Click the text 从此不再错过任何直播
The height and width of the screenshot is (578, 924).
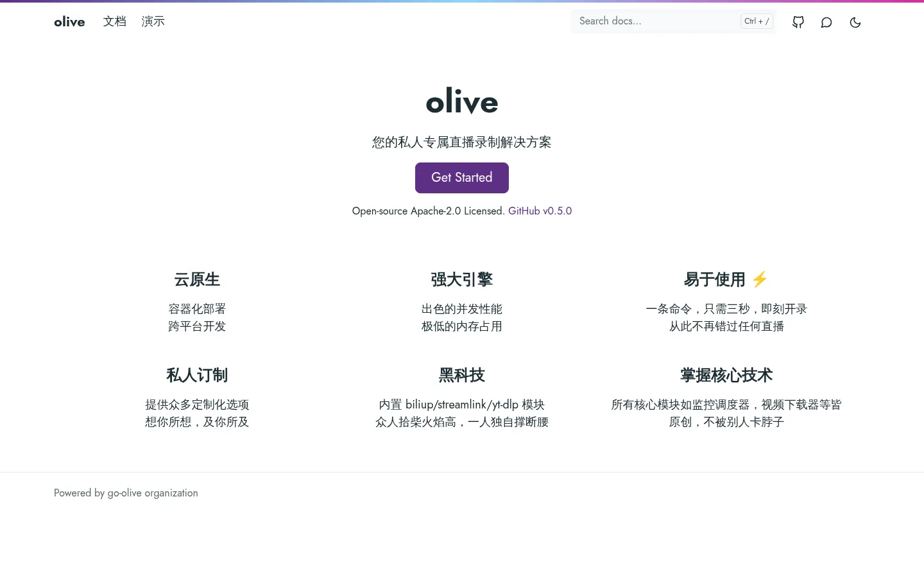pos(726,326)
